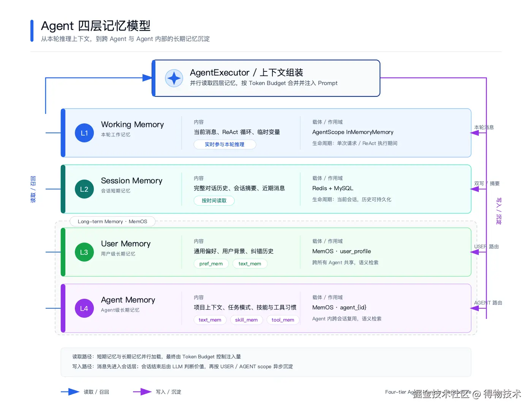Screen dimensions: 532x410
Task: Click the AgentExecutor star icon
Action: [174, 78]
